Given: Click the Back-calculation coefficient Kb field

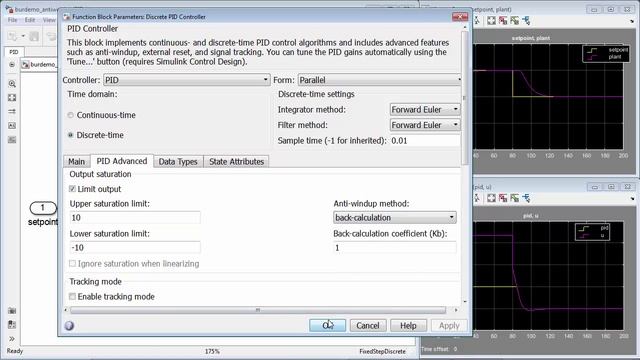Looking at the screenshot, I should [395, 248].
